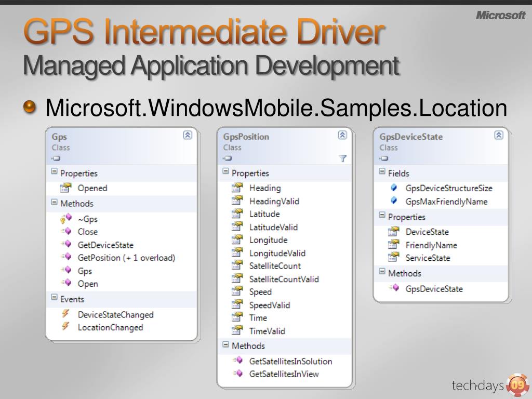
Task: Select the LongitudeValid property name
Action: (277, 253)
